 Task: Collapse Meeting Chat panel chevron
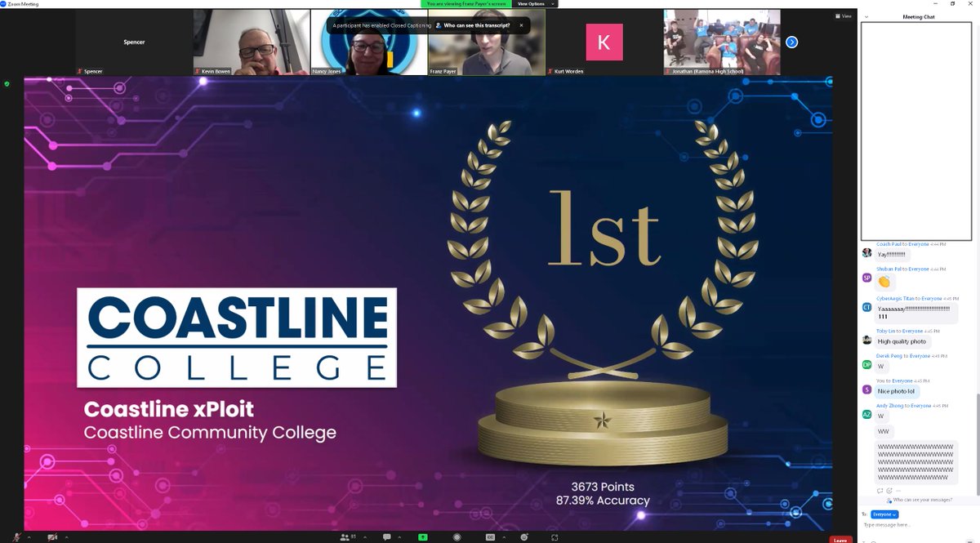(866, 17)
